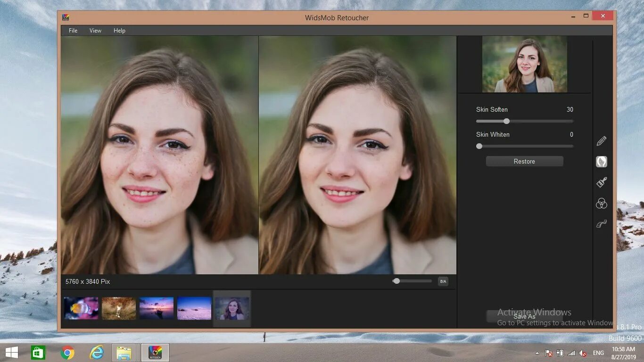Screen dimensions: 644x362
Task: Click the Retoucher app taskbar icon
Action: click(x=155, y=353)
